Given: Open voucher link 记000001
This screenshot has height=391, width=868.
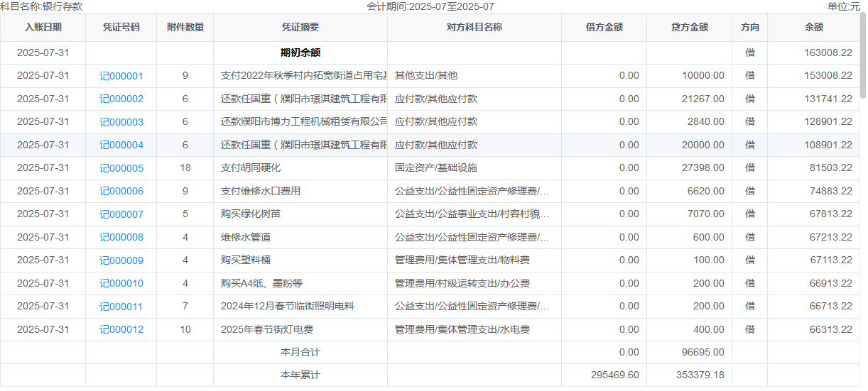Looking at the screenshot, I should [x=121, y=76].
